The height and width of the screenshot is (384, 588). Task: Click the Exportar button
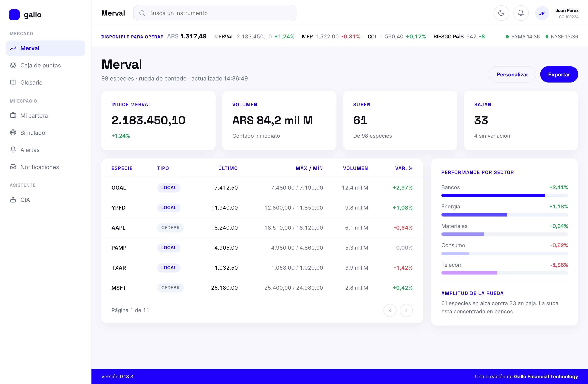click(x=559, y=74)
